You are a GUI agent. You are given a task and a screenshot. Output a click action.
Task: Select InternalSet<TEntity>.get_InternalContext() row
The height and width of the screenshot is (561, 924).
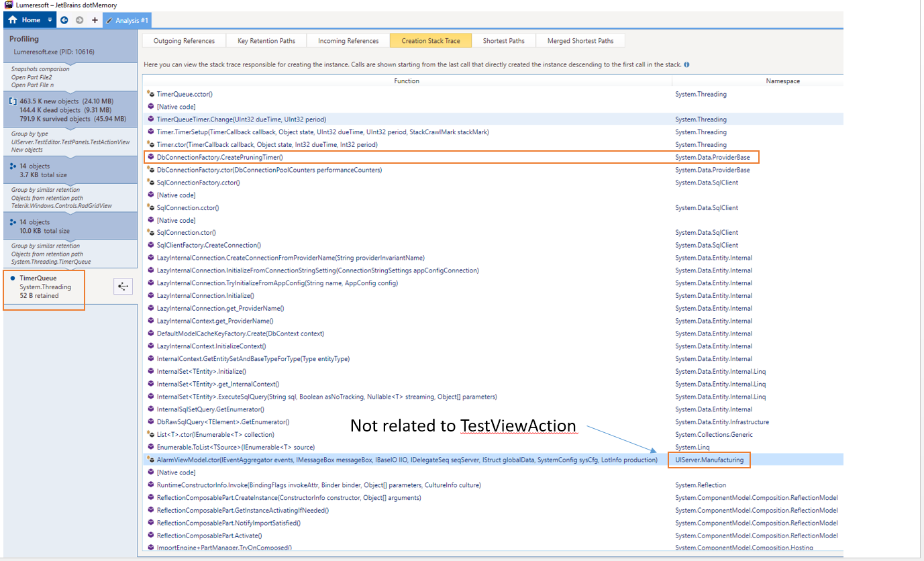[x=493, y=384]
